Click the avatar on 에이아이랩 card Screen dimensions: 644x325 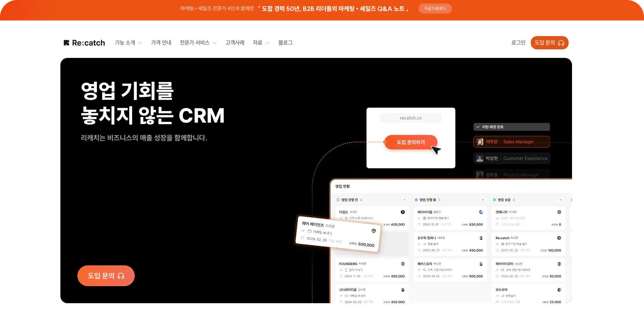(x=481, y=212)
